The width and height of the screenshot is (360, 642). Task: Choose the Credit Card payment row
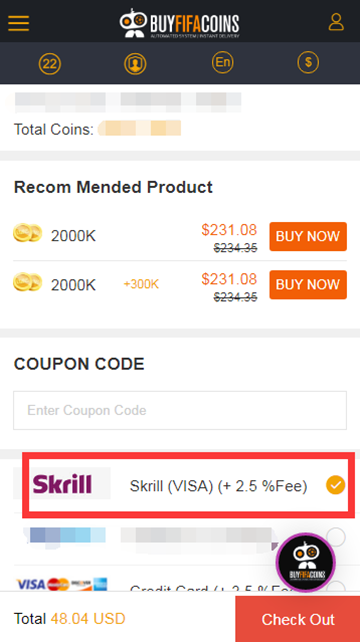tap(180, 579)
